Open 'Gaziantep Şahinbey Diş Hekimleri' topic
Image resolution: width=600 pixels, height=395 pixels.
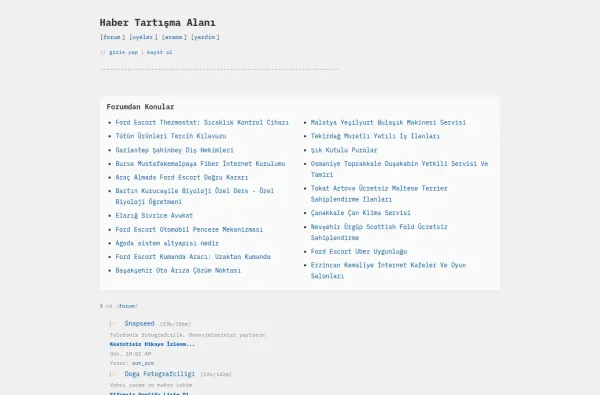174,150
